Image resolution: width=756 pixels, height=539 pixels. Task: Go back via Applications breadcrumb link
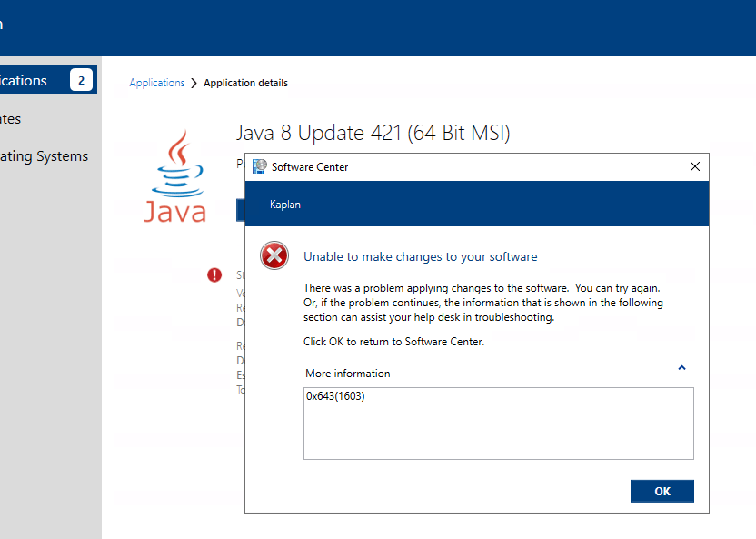tap(156, 83)
